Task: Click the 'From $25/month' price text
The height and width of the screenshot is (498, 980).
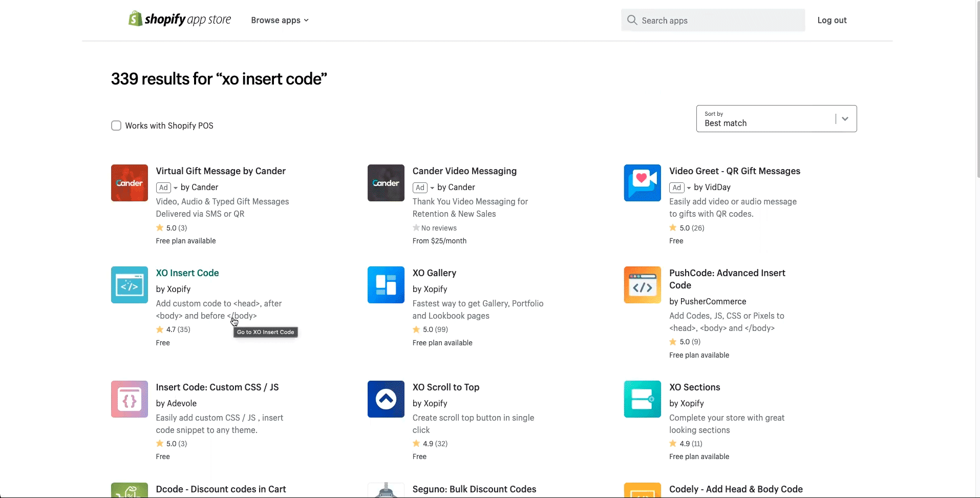Action: pos(439,241)
